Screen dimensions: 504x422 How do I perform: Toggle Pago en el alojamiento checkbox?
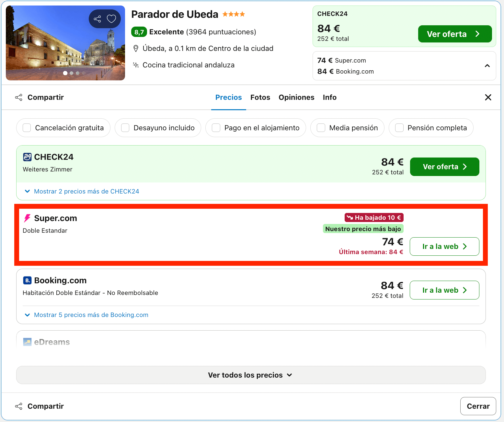click(216, 128)
